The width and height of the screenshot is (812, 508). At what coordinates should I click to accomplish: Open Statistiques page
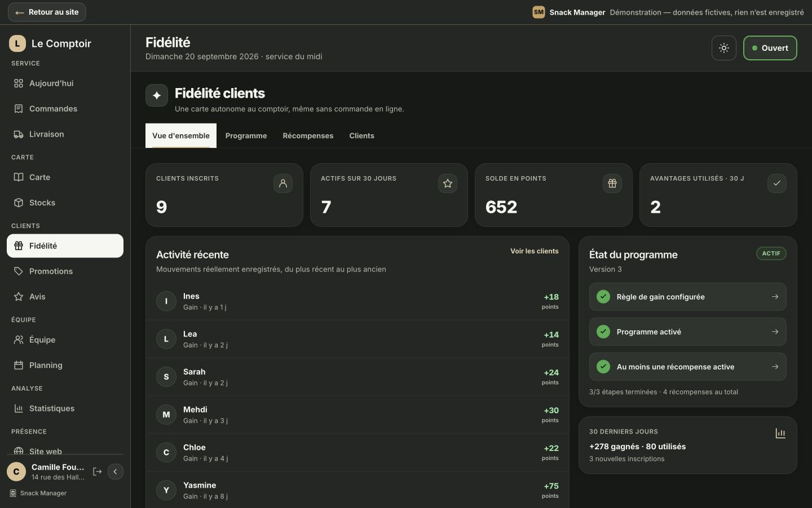[x=65, y=408]
